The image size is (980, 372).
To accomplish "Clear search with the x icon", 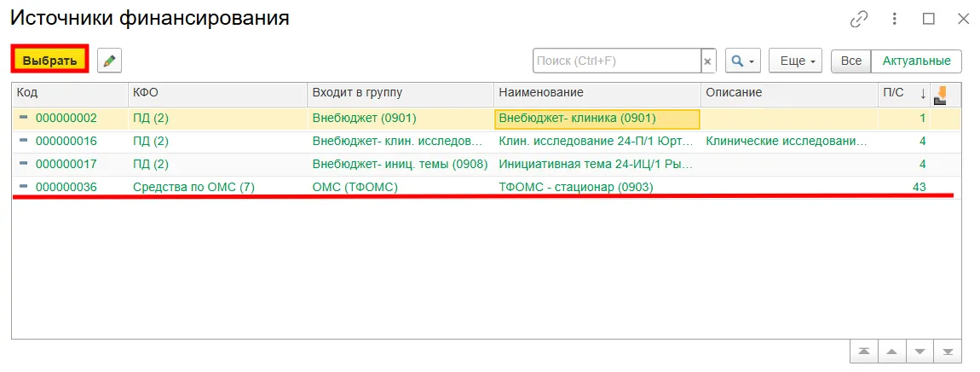I will point(707,61).
